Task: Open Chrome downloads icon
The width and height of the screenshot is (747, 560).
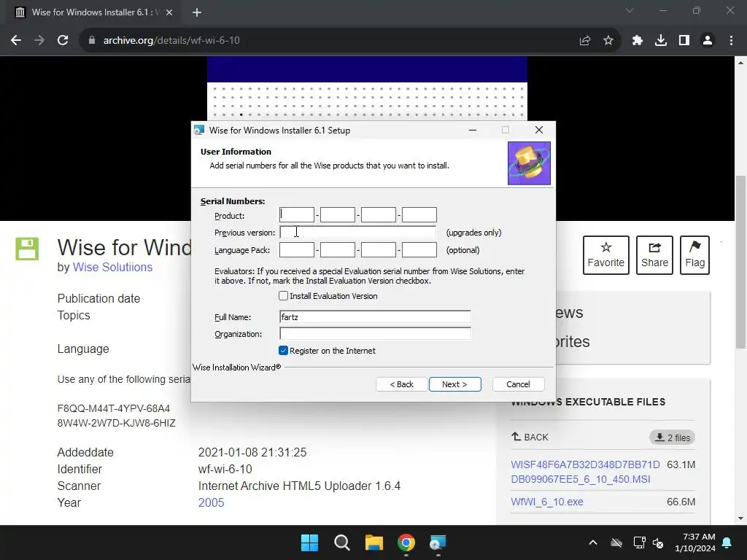Action: [x=661, y=41]
